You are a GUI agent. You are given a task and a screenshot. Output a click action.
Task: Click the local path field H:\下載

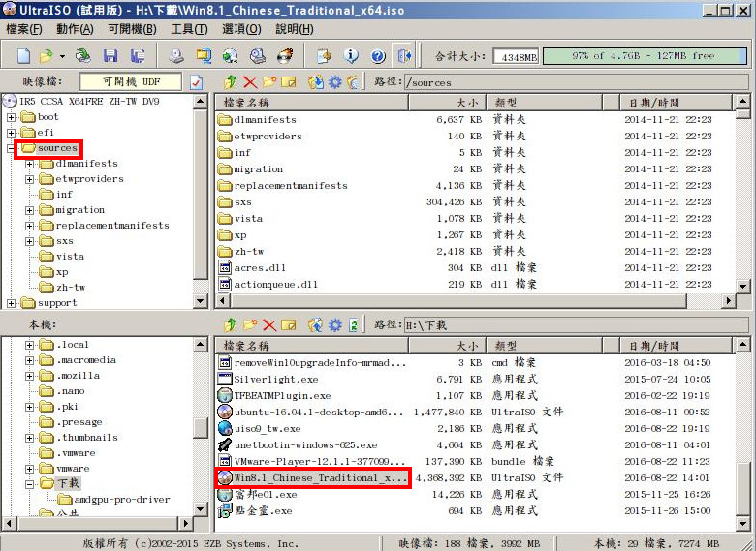click(576, 325)
